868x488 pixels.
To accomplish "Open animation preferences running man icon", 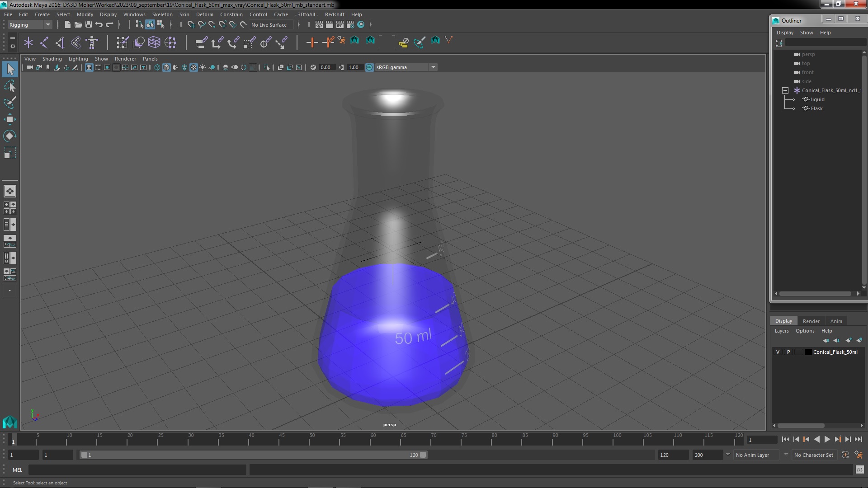I will pos(859,455).
